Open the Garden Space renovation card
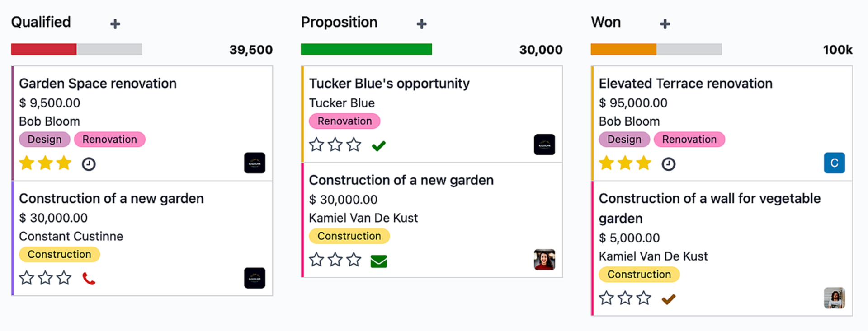The image size is (868, 331). [x=98, y=84]
